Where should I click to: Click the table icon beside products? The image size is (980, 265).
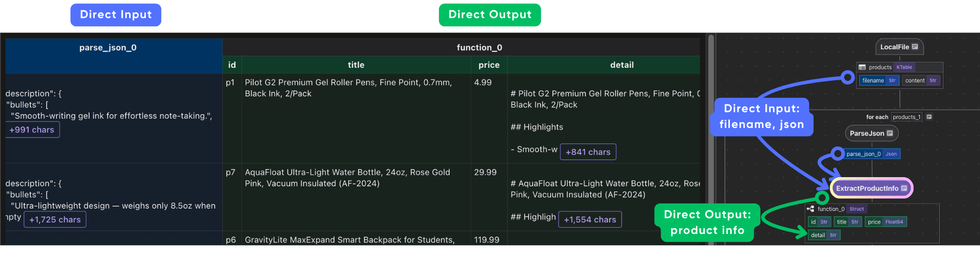click(x=862, y=67)
